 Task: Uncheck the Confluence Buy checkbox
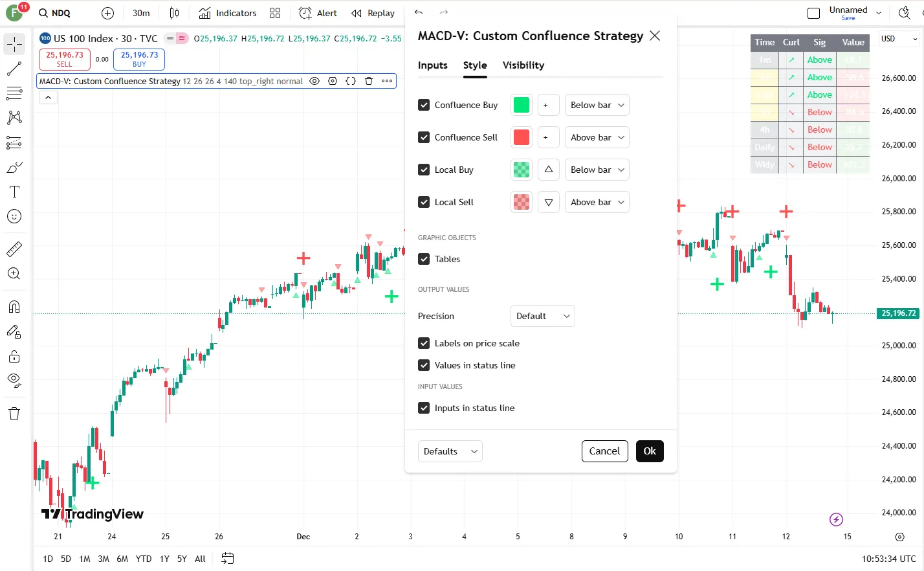click(x=424, y=105)
